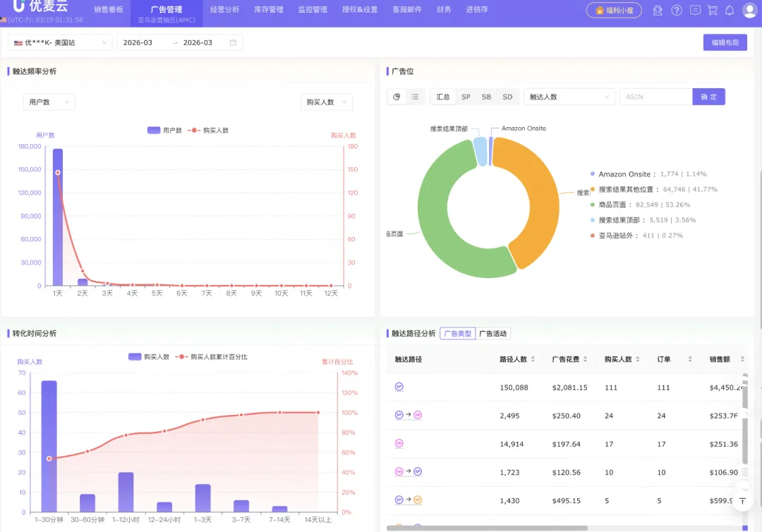Expand the 用户数 dropdown in 触达频率分析

(x=48, y=102)
